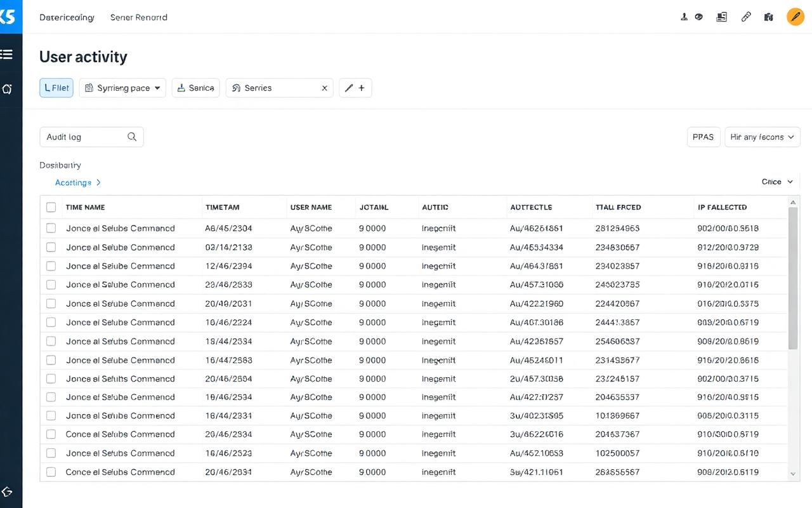Check the row with timestamp 02/14/2133

(x=51, y=247)
